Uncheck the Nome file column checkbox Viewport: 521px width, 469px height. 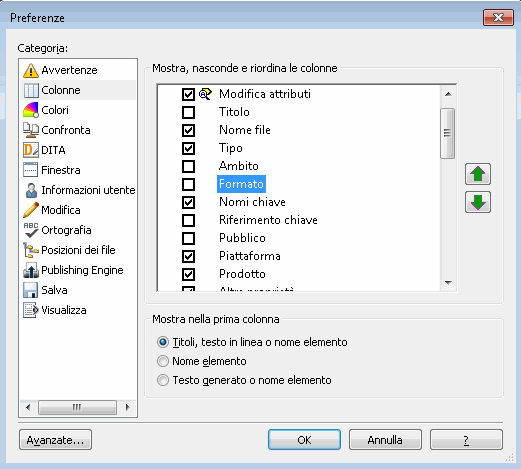coord(188,130)
